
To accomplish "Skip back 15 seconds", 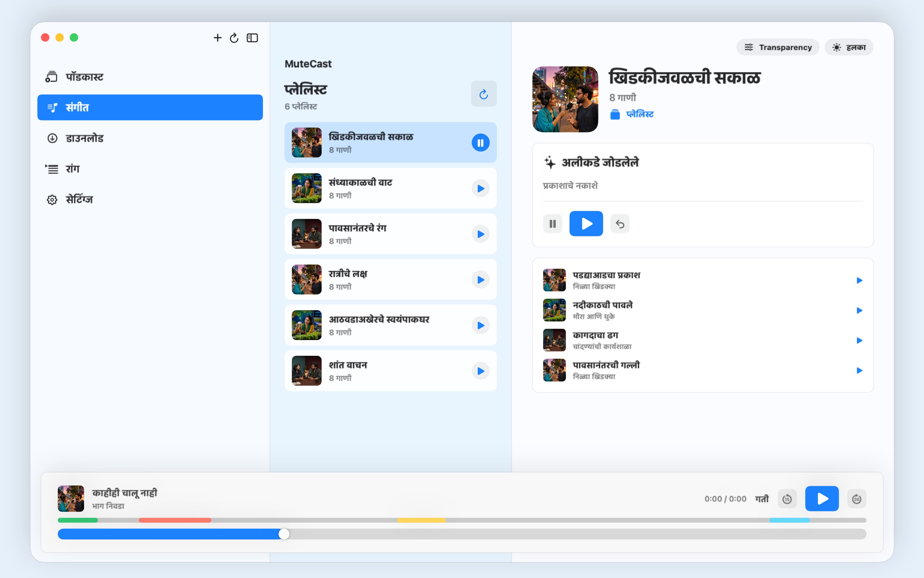I will click(x=787, y=499).
